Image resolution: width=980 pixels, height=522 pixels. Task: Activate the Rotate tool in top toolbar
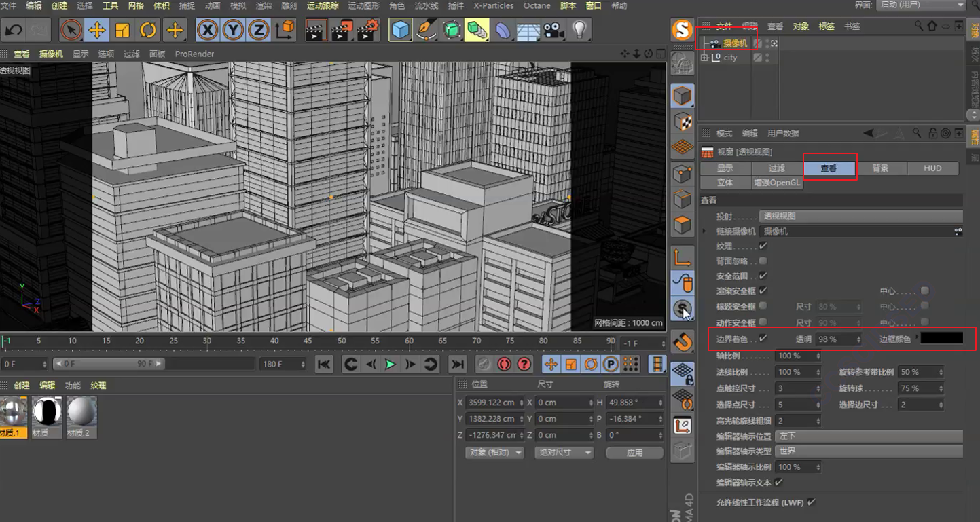point(148,31)
